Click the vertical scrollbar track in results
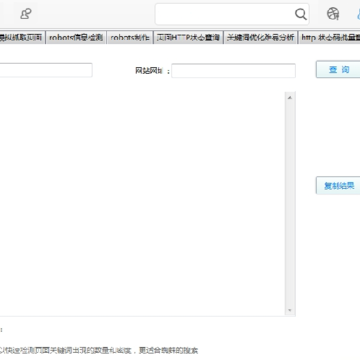This screenshot has height=360, width=360. click(x=290, y=204)
